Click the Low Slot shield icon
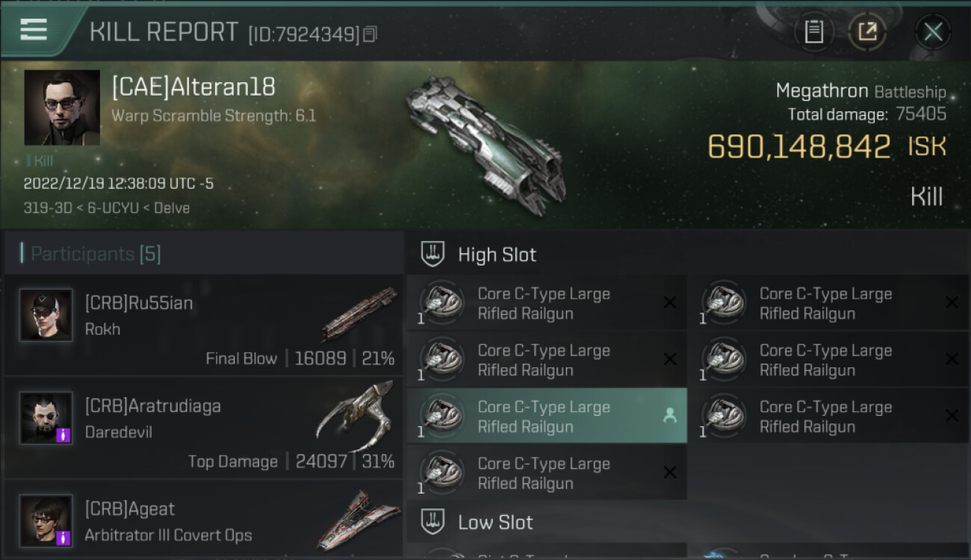The height and width of the screenshot is (560, 971). click(x=432, y=522)
